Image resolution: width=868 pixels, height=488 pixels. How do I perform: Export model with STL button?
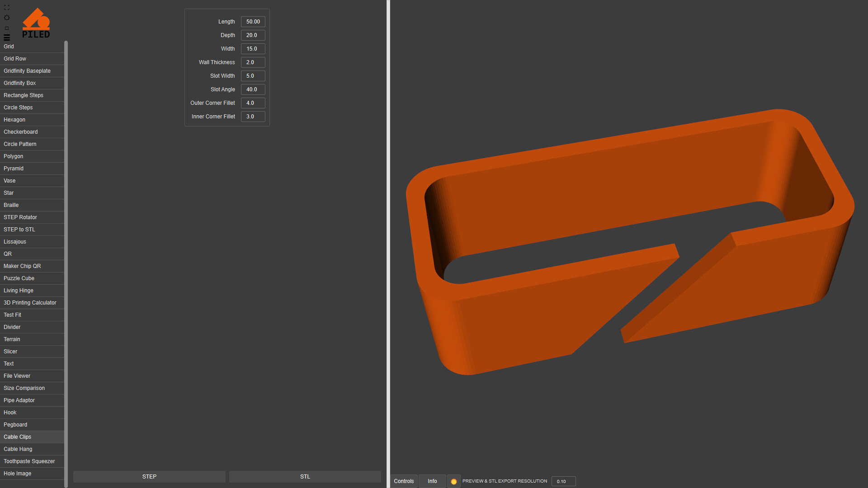(x=305, y=477)
